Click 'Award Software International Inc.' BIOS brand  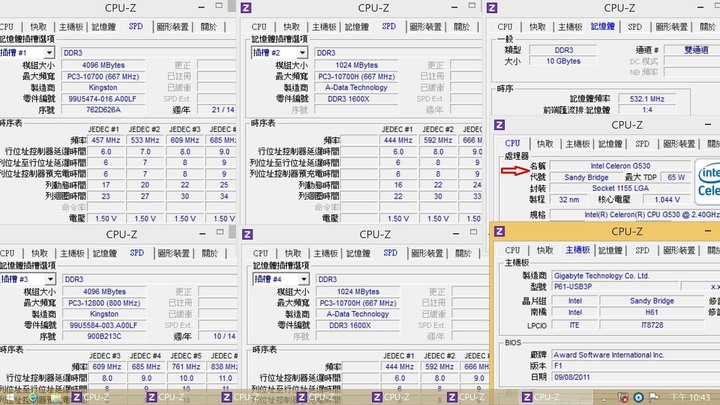pos(636,355)
